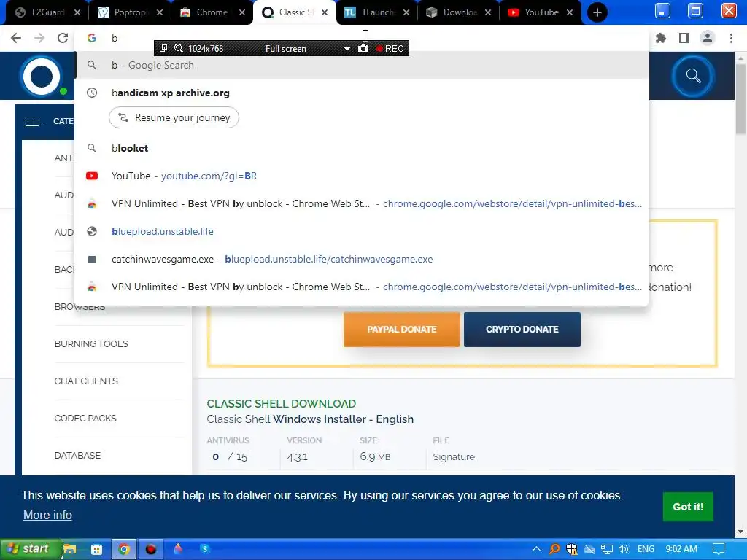The image size is (747, 560).
Task: Close the YouTube tab
Action: [570, 12]
